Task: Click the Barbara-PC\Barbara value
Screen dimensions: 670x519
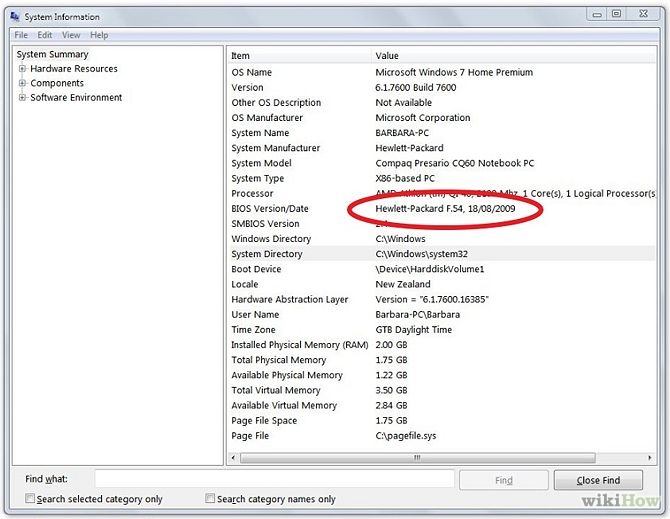Action: (x=418, y=314)
